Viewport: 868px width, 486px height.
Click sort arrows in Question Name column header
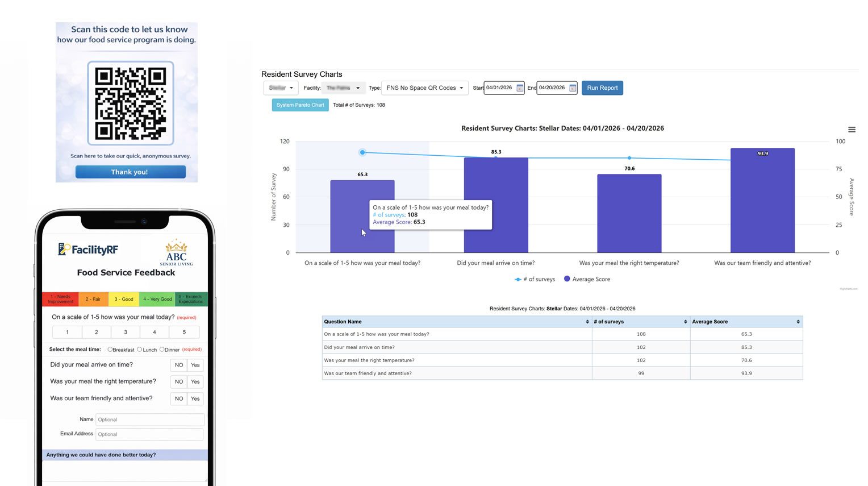click(587, 322)
